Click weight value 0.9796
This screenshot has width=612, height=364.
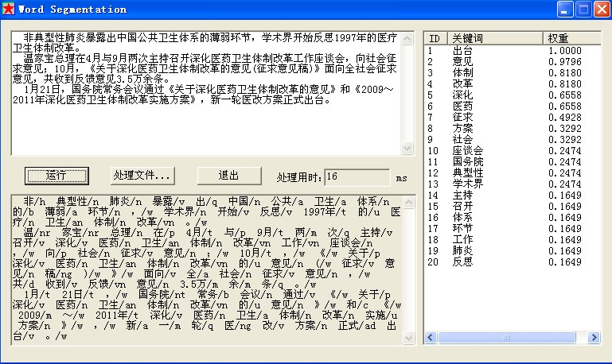(x=565, y=61)
